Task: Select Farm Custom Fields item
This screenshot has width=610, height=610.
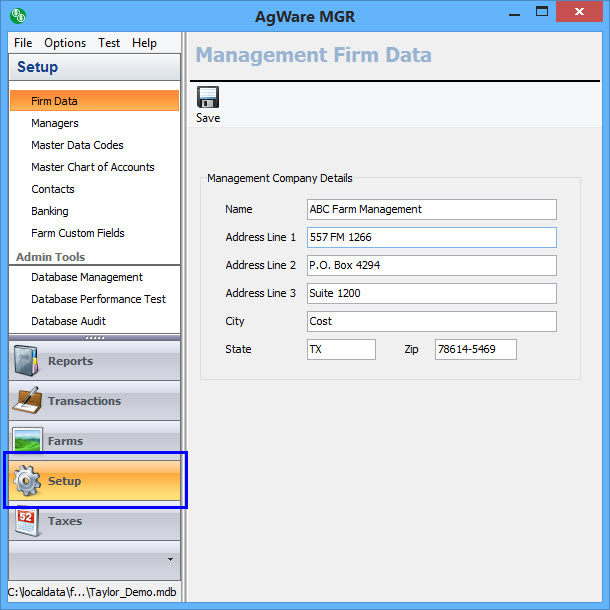Action: tap(78, 233)
